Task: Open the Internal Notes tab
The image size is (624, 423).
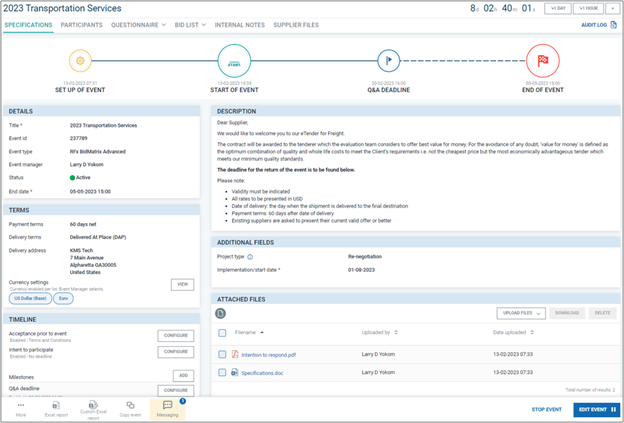Action: click(x=240, y=25)
